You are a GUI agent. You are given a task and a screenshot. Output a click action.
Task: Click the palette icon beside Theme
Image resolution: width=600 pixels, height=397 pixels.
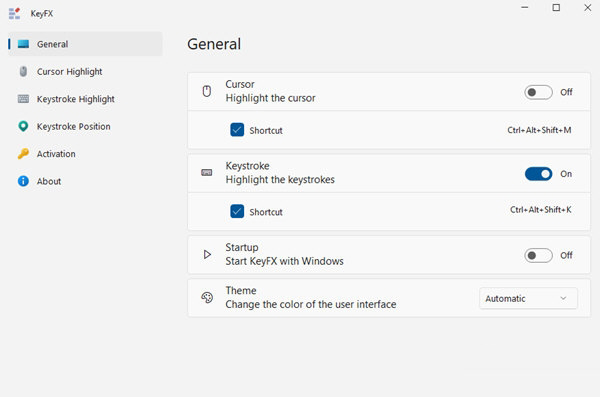[207, 297]
